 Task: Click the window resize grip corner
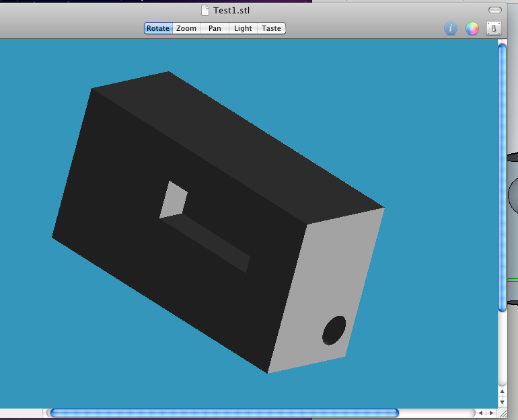click(503, 413)
